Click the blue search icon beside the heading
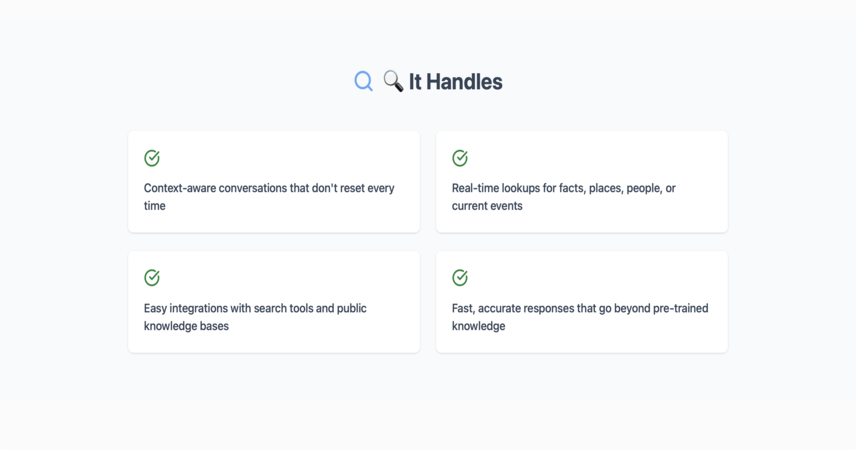The image size is (856, 450). pos(363,81)
